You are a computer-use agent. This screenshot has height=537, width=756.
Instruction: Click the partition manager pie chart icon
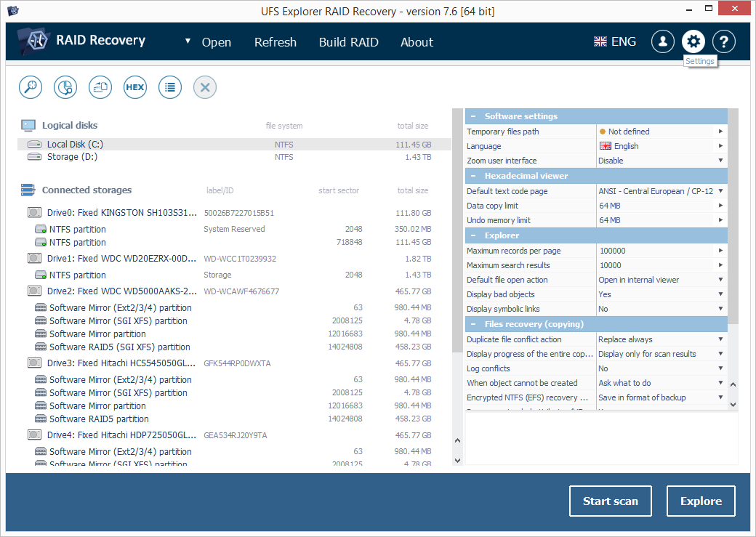pyautogui.click(x=65, y=87)
